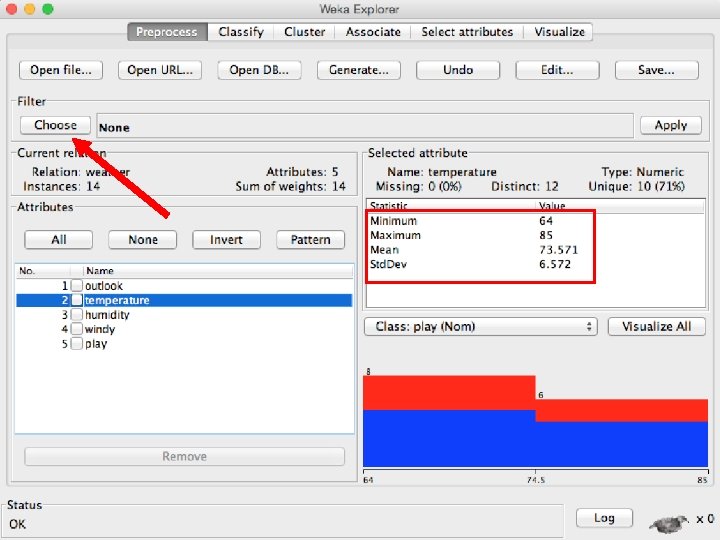Click the Remove button
Screen dimensions: 720x540
[185, 456]
